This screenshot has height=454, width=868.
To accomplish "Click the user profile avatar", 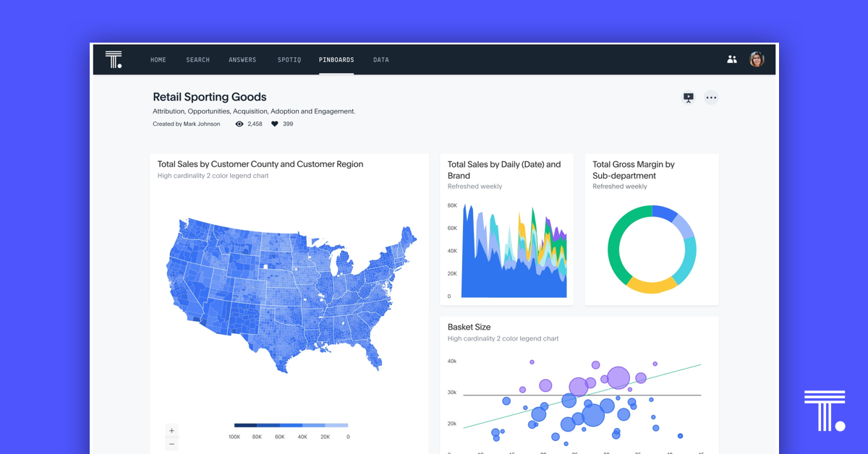I will (x=756, y=59).
